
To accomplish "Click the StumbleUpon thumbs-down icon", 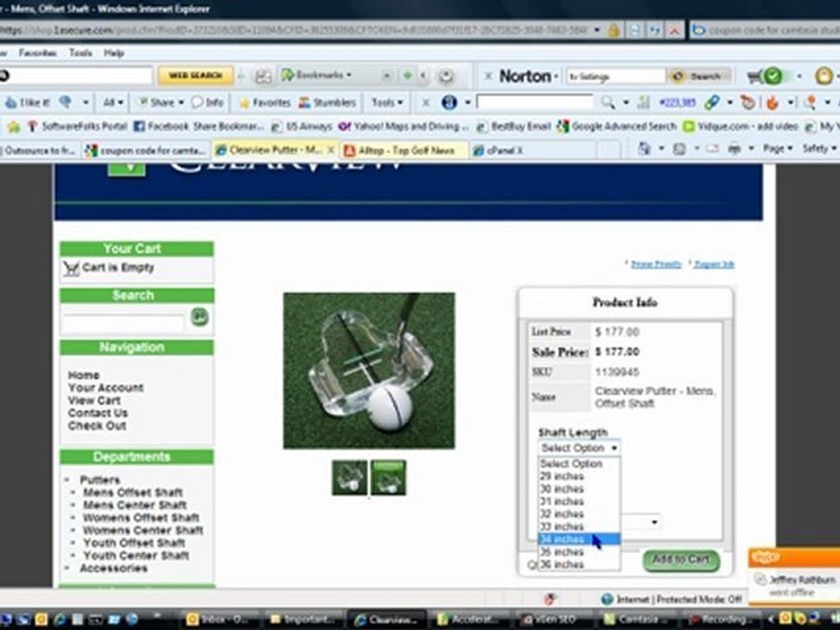I will tap(66, 101).
